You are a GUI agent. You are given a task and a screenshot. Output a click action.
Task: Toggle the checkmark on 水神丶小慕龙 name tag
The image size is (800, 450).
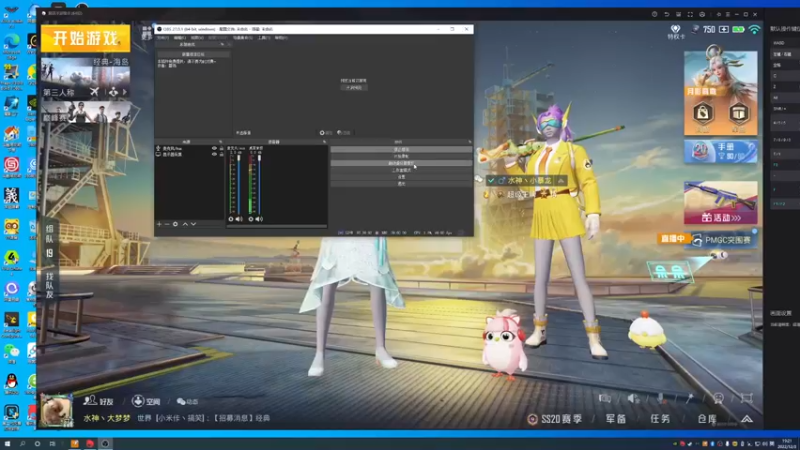tap(491, 181)
